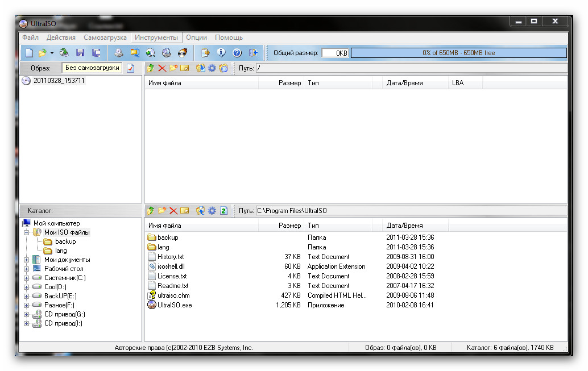This screenshot has width=588, height=371.
Task: Open the Инструменты menu
Action: [156, 37]
